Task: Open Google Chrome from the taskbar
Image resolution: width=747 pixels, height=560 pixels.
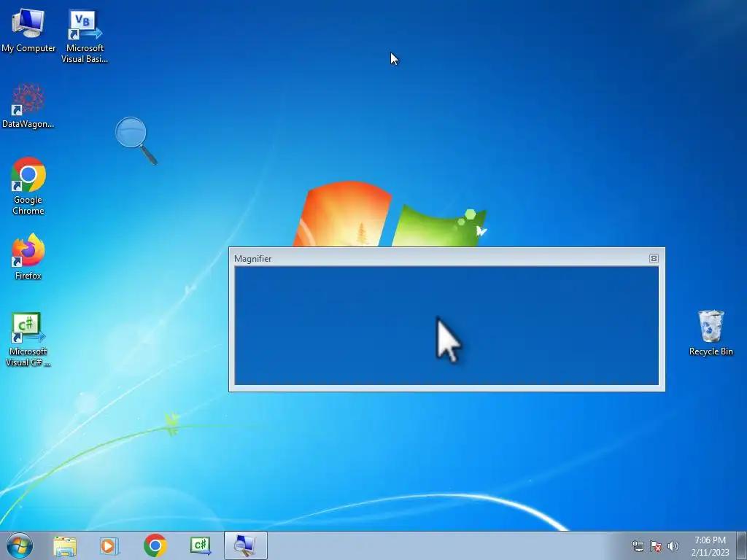Action: (155, 545)
